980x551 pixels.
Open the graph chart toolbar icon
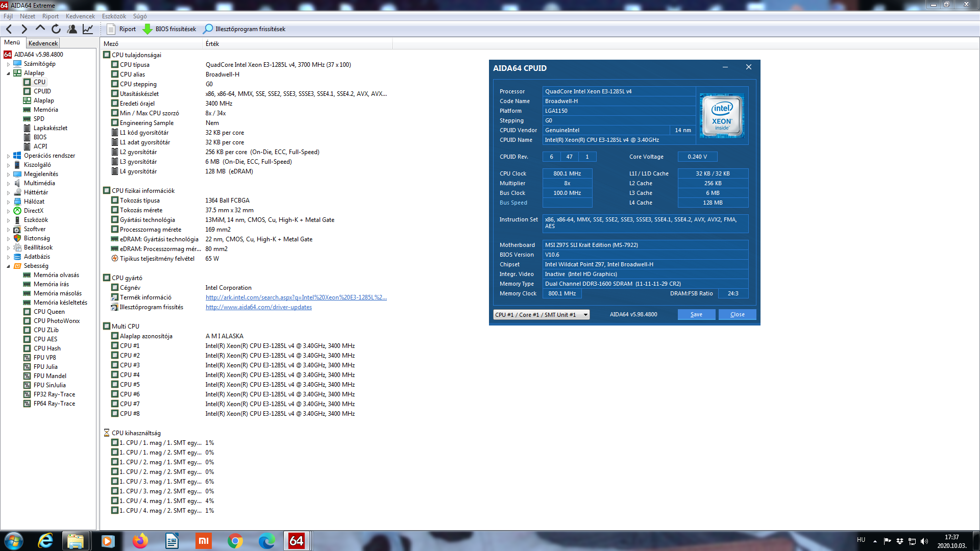point(88,29)
